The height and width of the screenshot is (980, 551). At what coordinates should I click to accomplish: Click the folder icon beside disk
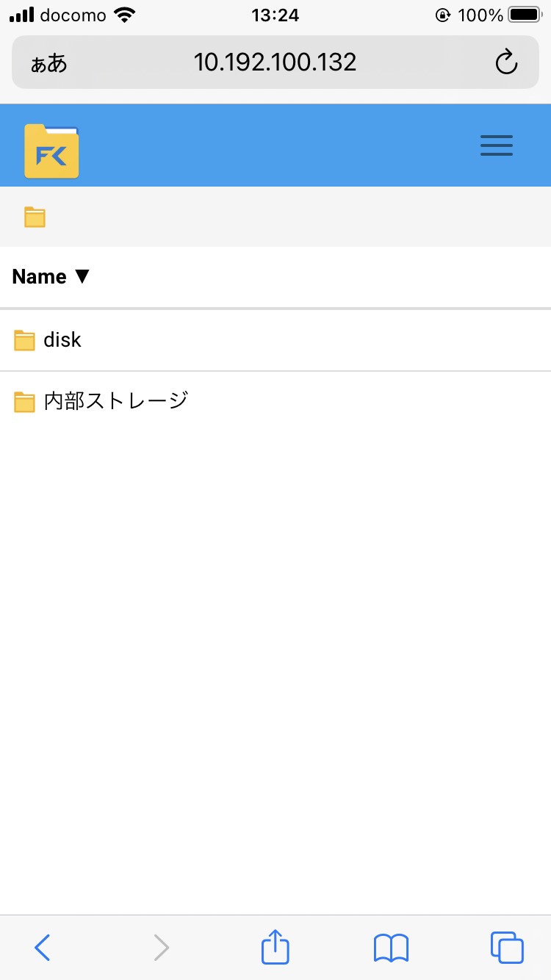pyautogui.click(x=25, y=340)
